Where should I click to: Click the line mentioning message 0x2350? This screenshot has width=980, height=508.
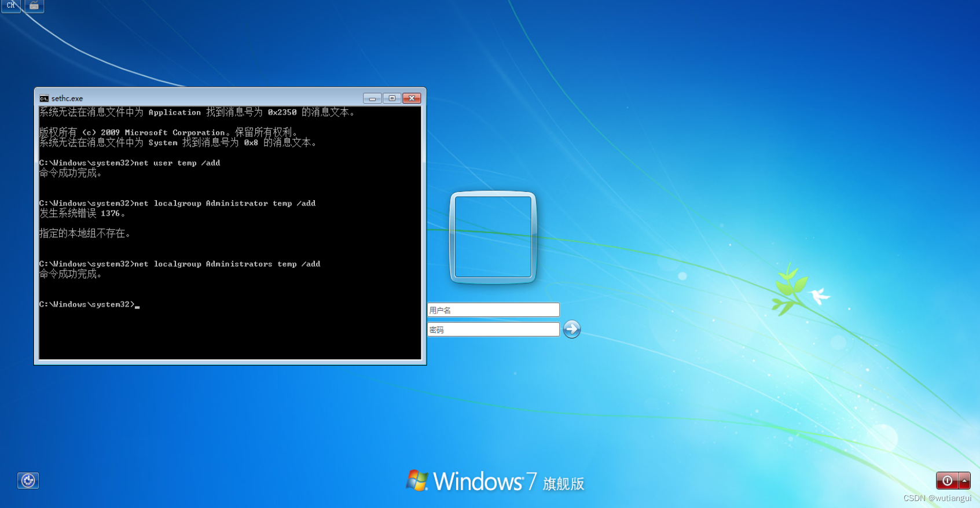click(x=198, y=112)
